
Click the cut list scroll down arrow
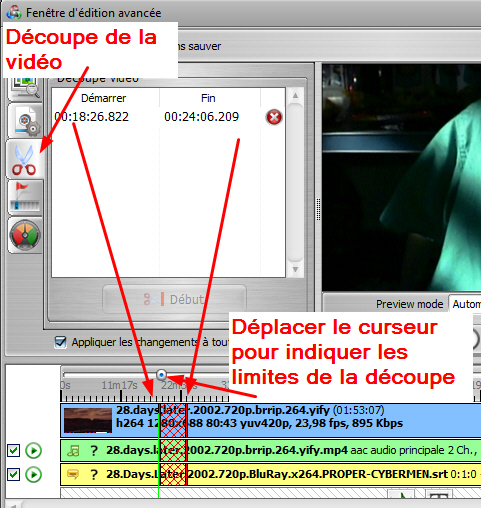click(295, 269)
